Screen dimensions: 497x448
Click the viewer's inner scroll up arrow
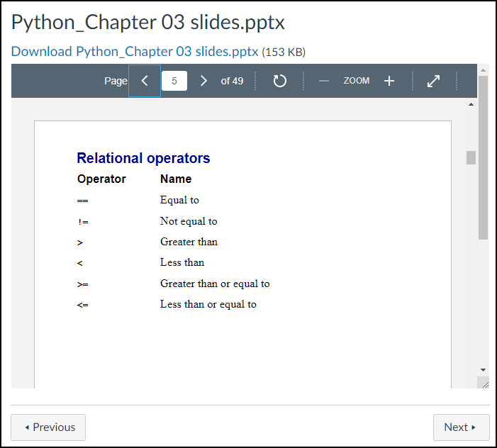point(471,104)
